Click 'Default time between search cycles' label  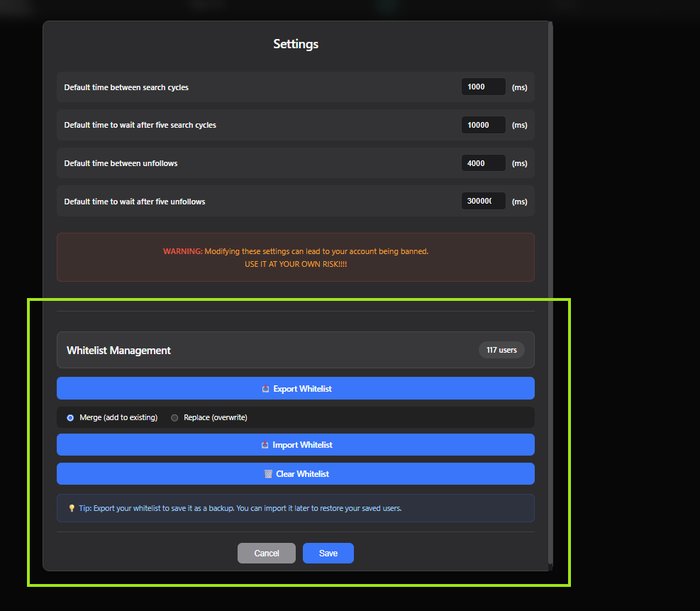click(x=126, y=87)
